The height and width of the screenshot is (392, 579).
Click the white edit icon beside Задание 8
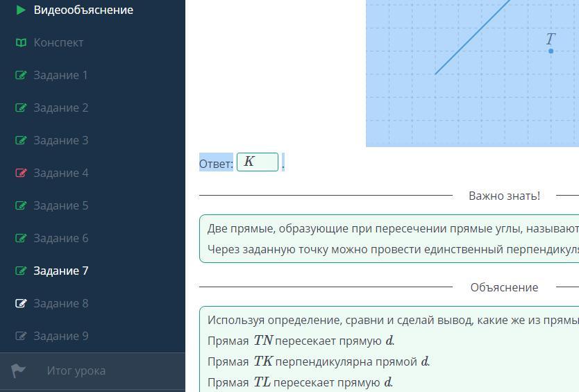pyautogui.click(x=21, y=303)
